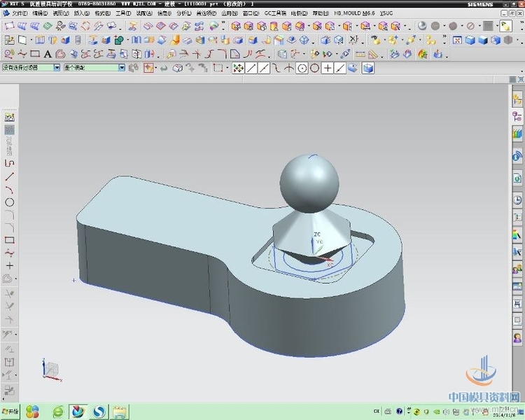Select the Text tool 'A' icon
525x420 pixels.
click(48, 54)
